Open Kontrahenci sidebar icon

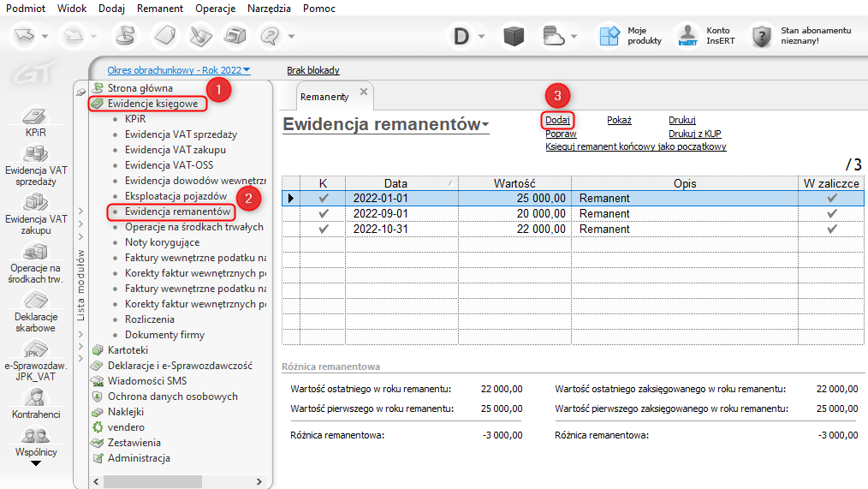[35, 397]
